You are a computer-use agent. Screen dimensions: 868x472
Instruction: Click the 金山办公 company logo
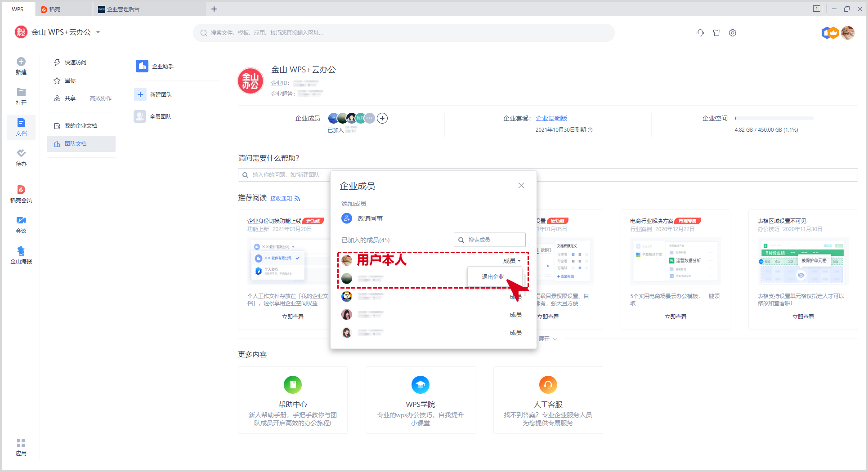pyautogui.click(x=251, y=81)
